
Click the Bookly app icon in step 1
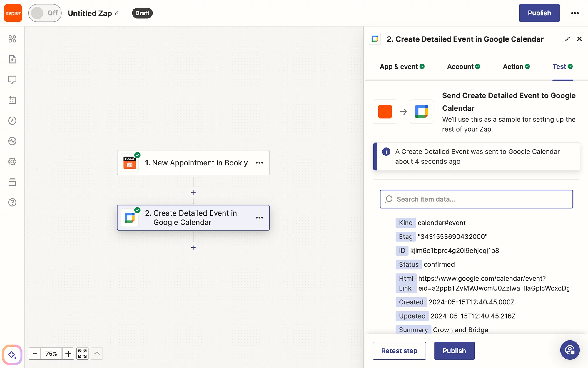pos(130,163)
